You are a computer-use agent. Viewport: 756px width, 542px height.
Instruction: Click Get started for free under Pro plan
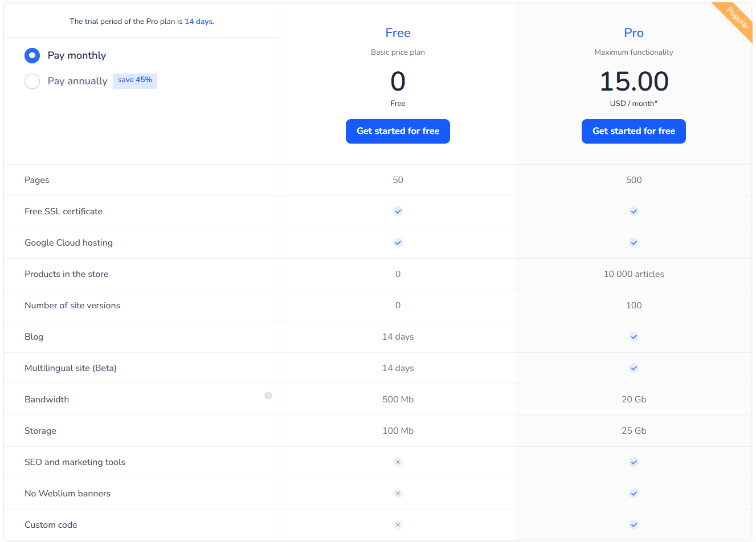click(634, 131)
